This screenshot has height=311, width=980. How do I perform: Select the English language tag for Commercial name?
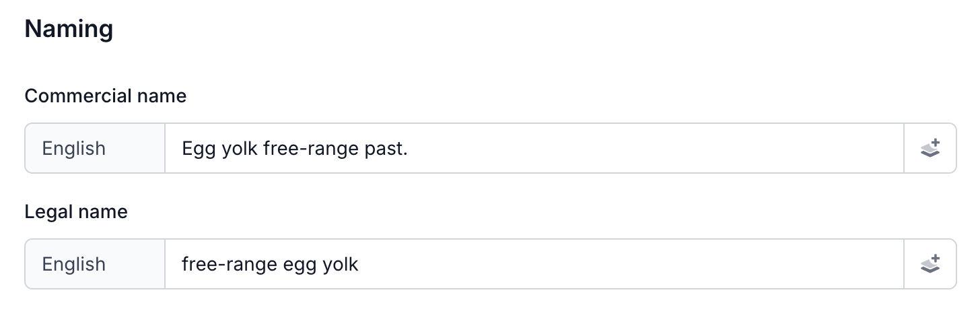[x=74, y=148]
